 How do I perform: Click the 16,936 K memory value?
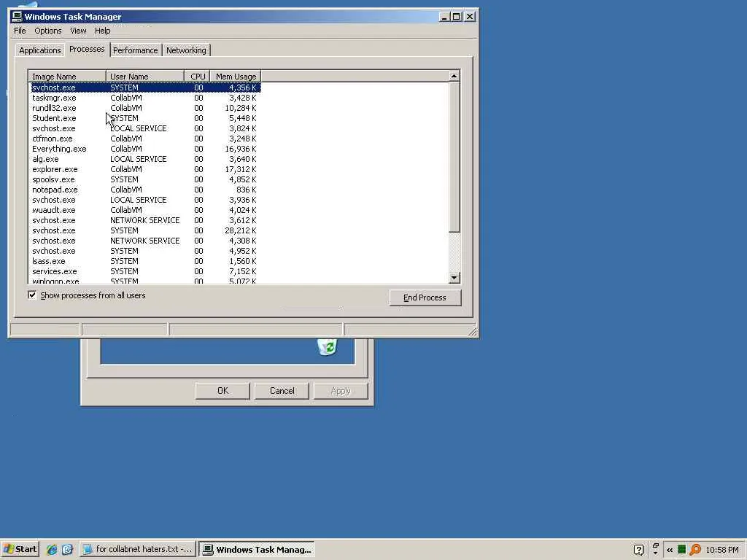[x=241, y=149]
